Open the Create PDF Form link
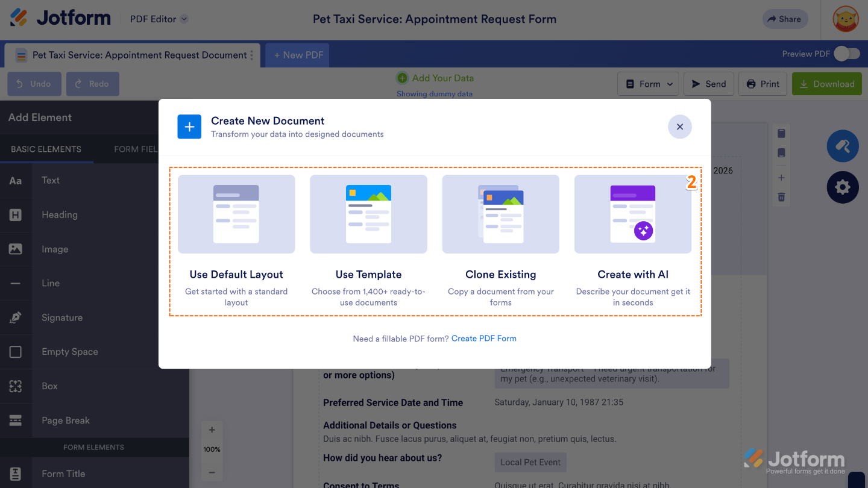The image size is (868, 488). (483, 339)
